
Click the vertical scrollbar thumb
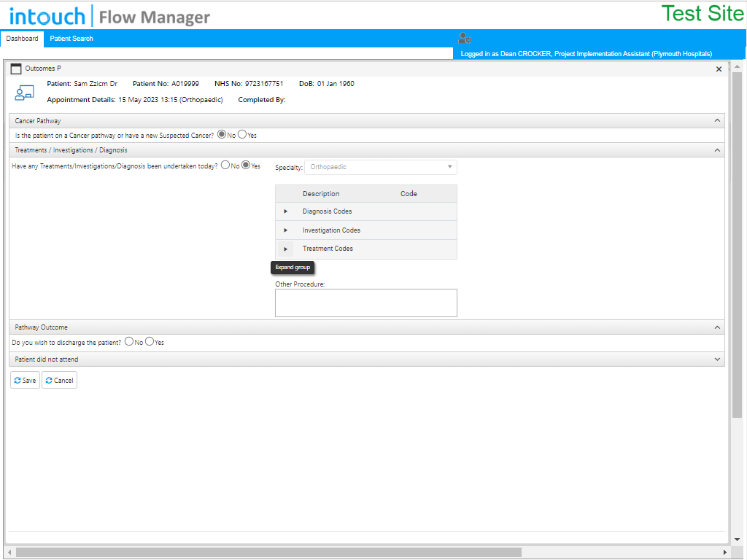[737, 245]
